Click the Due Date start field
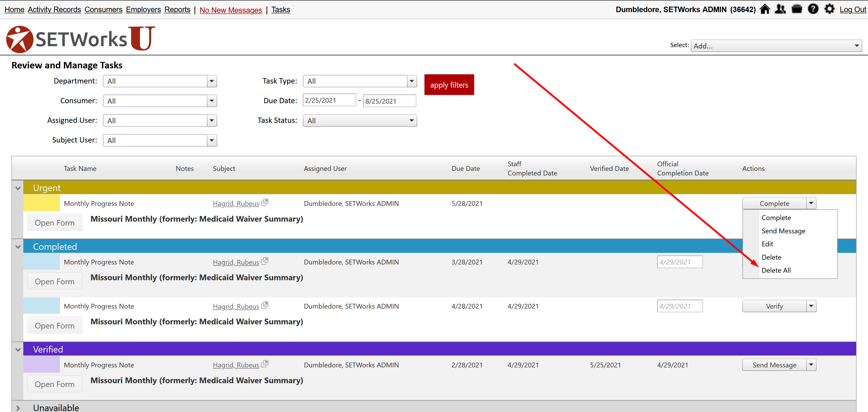 pos(329,100)
